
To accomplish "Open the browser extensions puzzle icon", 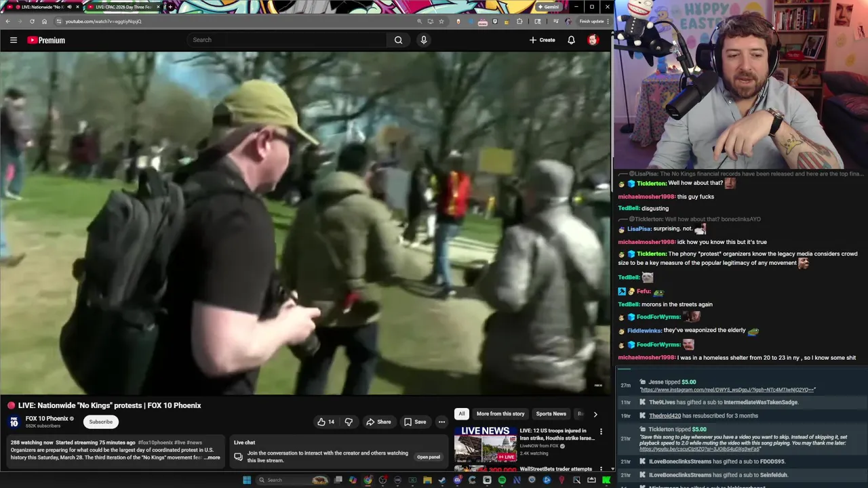I will click(519, 21).
